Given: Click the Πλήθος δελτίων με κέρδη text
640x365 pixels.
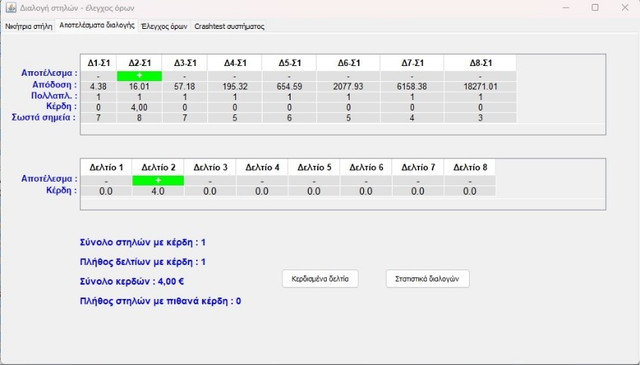Looking at the screenshot, I should [142, 262].
